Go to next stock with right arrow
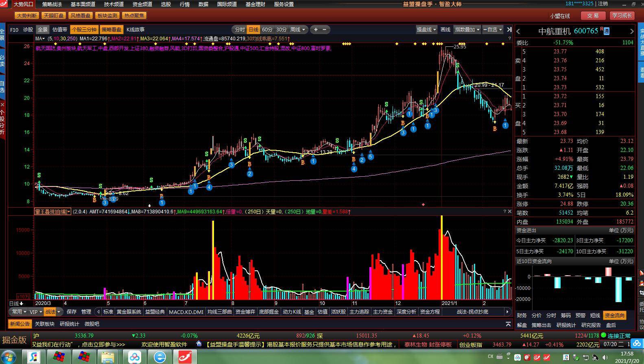Image resolution: width=644 pixels, height=364 pixels. pyautogui.click(x=631, y=31)
